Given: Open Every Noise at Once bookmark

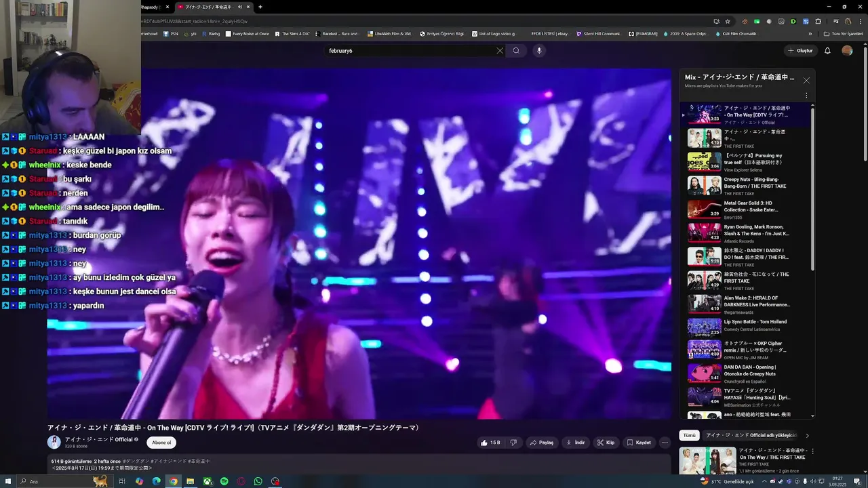Looking at the screenshot, I should (x=248, y=33).
